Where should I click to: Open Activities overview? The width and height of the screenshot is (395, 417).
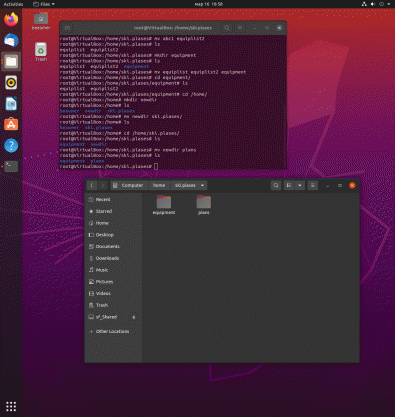click(x=13, y=4)
